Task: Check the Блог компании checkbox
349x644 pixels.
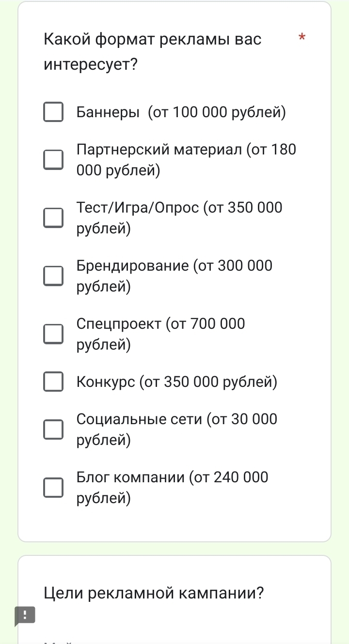Action: pyautogui.click(x=53, y=488)
